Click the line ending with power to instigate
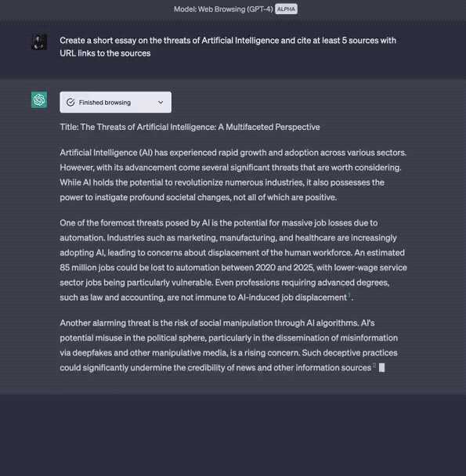The width and height of the screenshot is (466, 476). [198, 197]
